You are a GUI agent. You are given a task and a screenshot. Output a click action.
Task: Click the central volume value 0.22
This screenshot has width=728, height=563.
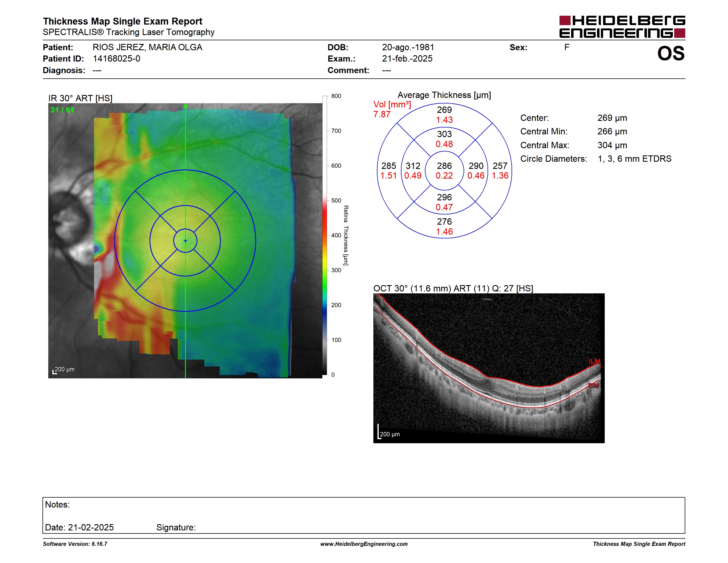click(444, 176)
